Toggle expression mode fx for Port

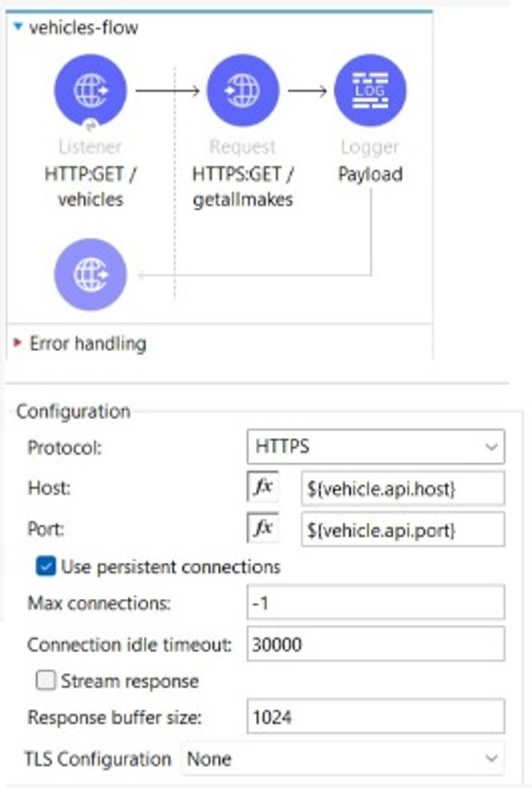point(263,528)
